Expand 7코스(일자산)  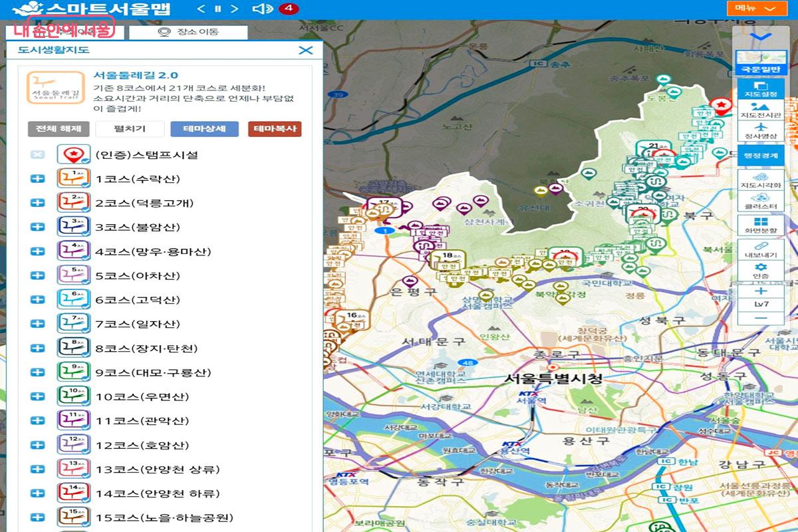pos(37,325)
